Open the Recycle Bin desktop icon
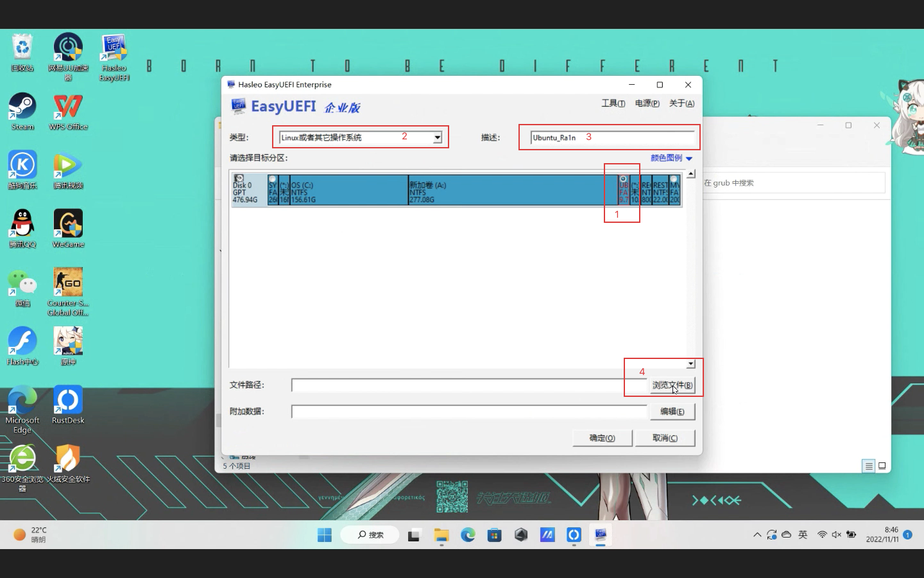The height and width of the screenshot is (578, 924). pyautogui.click(x=22, y=53)
